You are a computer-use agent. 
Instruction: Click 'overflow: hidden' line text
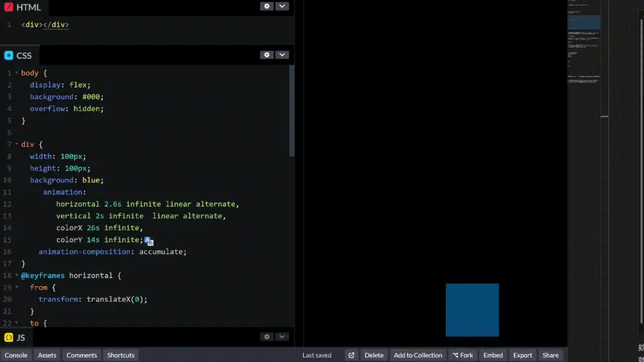(x=66, y=109)
